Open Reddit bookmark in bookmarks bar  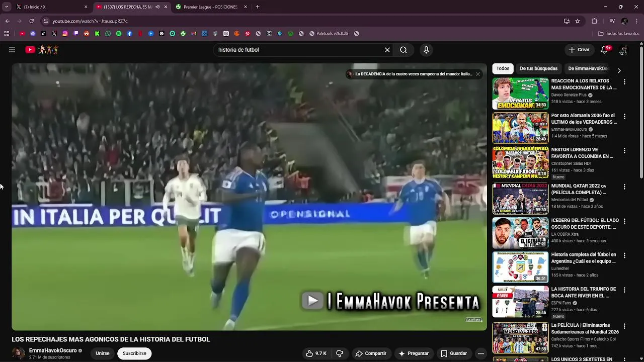pos(87,34)
